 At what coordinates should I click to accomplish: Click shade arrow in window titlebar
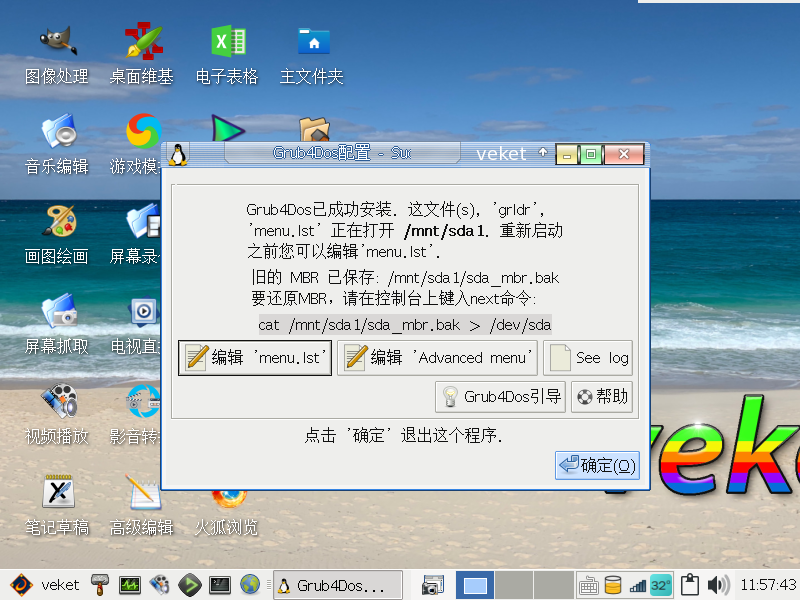pyautogui.click(x=543, y=152)
